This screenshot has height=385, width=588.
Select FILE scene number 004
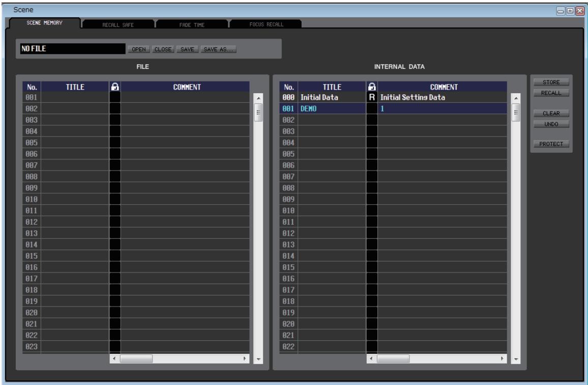[x=32, y=131]
